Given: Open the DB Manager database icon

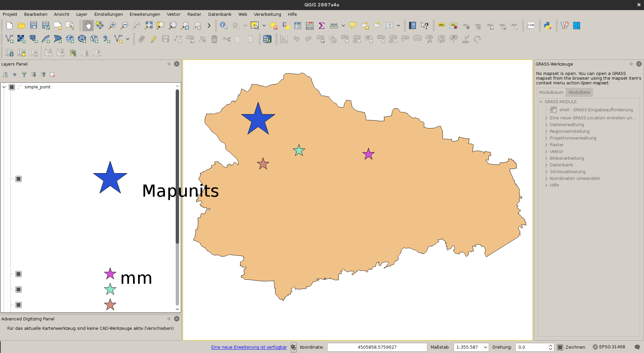Looking at the screenshot, I should [267, 39].
